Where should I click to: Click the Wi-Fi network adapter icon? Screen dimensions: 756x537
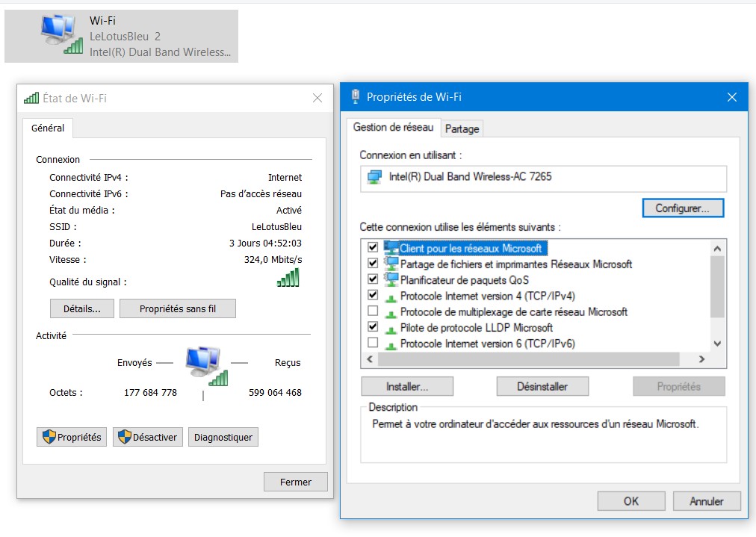[x=61, y=34]
